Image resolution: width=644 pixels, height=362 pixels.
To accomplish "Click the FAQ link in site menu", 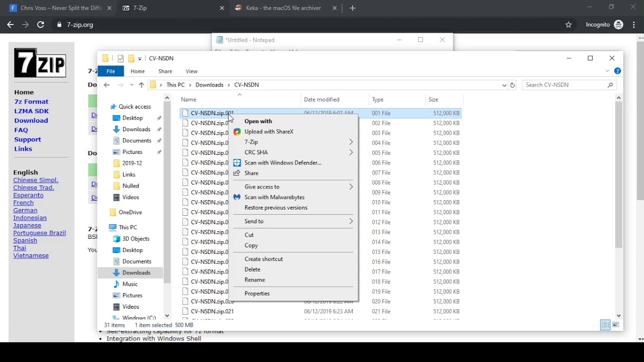I will click(x=21, y=130).
